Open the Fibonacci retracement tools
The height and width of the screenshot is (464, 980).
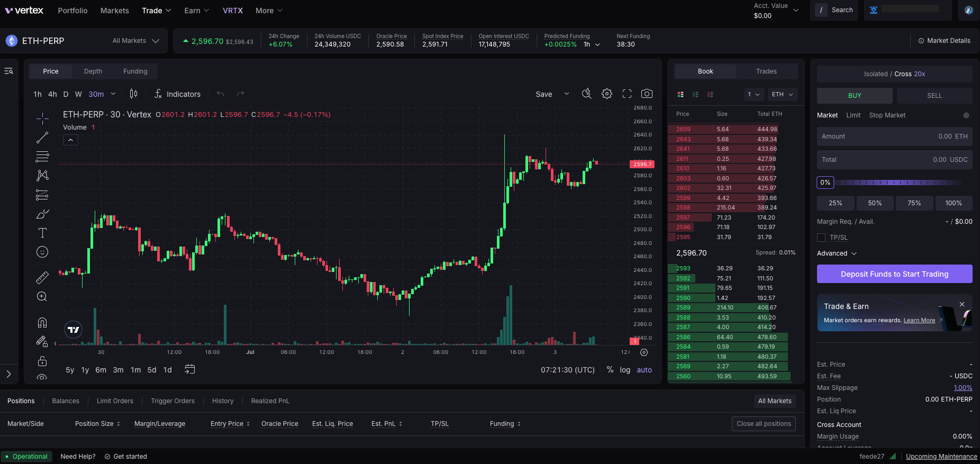pyautogui.click(x=42, y=157)
